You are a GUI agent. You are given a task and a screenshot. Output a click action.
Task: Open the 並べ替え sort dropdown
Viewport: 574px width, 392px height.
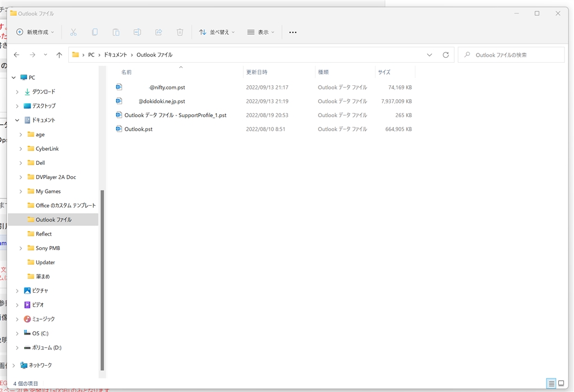pyautogui.click(x=217, y=32)
